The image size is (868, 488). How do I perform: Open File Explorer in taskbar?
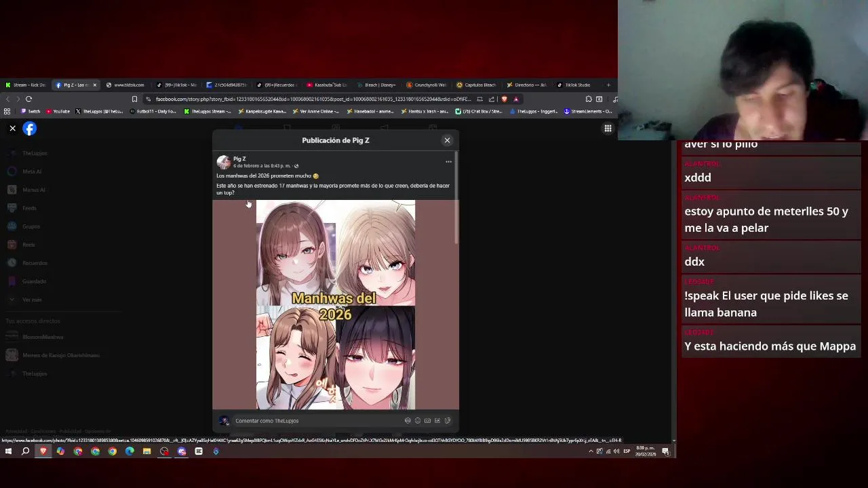[146, 451]
